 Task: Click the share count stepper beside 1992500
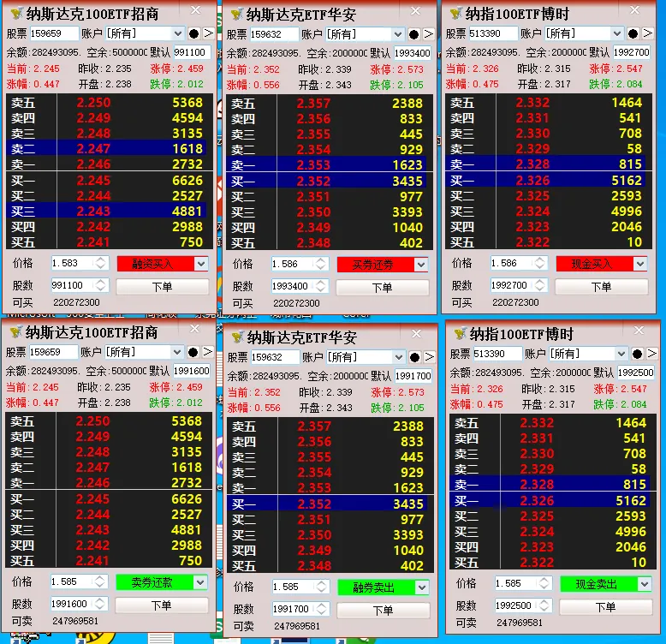click(544, 605)
